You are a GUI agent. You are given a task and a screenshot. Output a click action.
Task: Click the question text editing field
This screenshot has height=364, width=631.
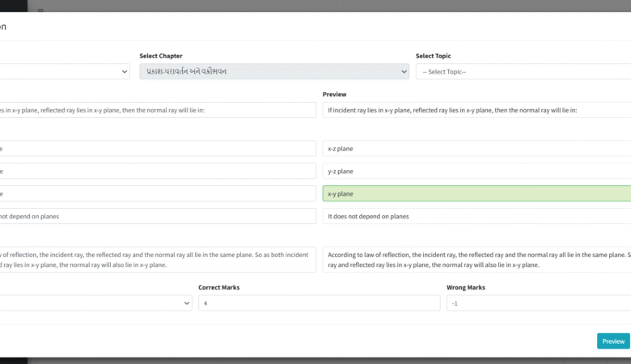(x=158, y=110)
